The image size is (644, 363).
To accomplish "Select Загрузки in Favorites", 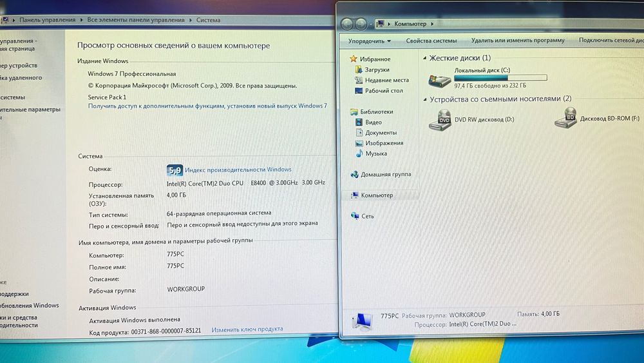I will [x=377, y=70].
